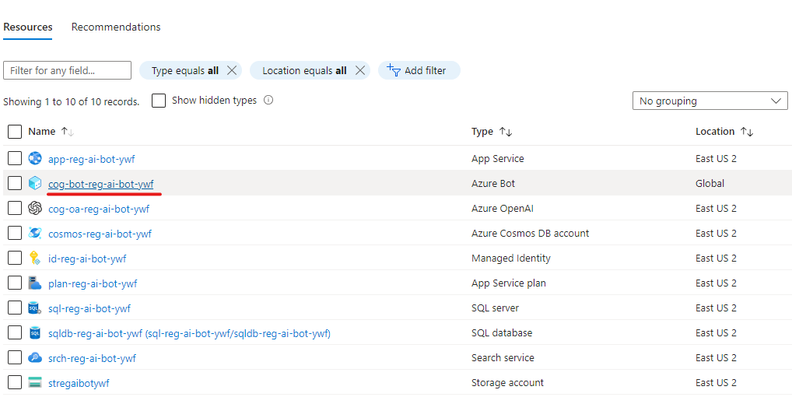Click the Storage account icon beside stregaibotywf
The width and height of the screenshot is (792, 419).
coord(35,382)
